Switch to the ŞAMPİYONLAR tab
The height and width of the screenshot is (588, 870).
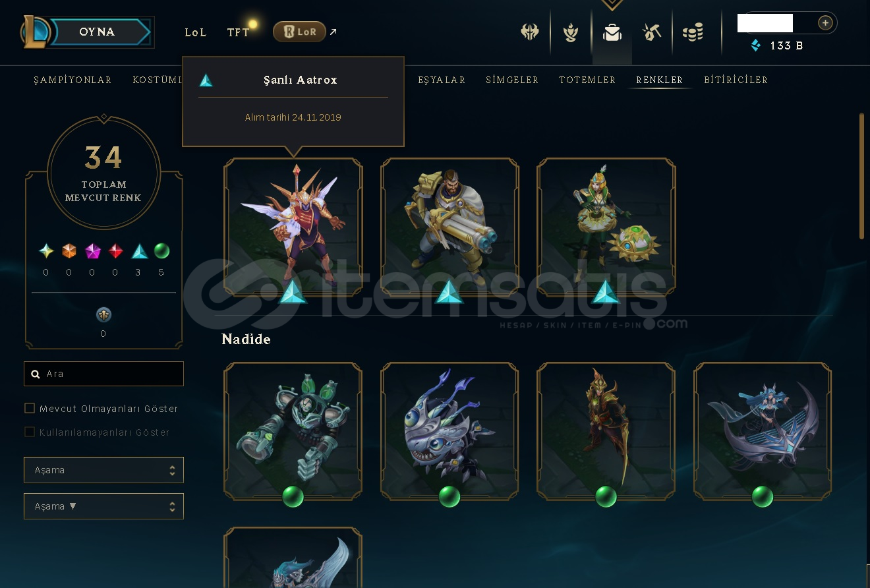click(x=72, y=80)
